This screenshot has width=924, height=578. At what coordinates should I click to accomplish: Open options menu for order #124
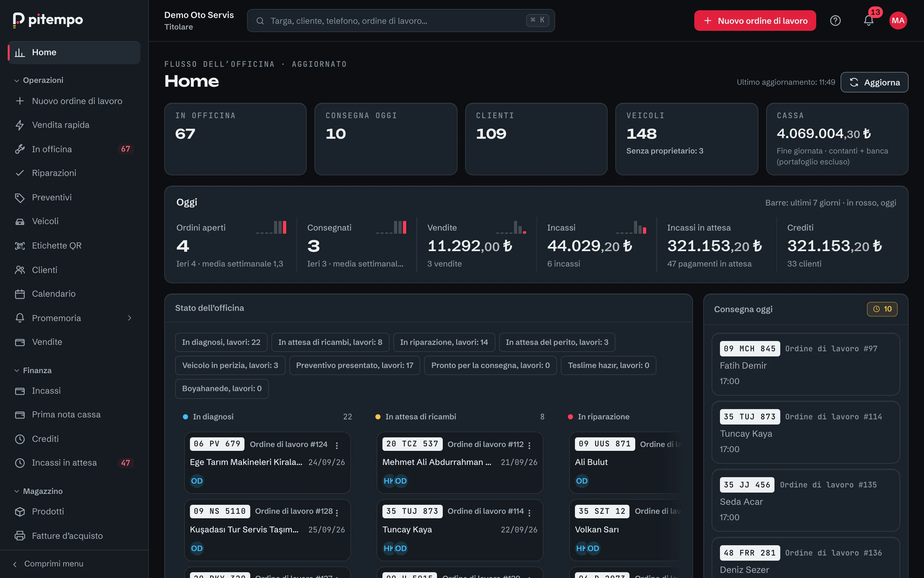(337, 445)
